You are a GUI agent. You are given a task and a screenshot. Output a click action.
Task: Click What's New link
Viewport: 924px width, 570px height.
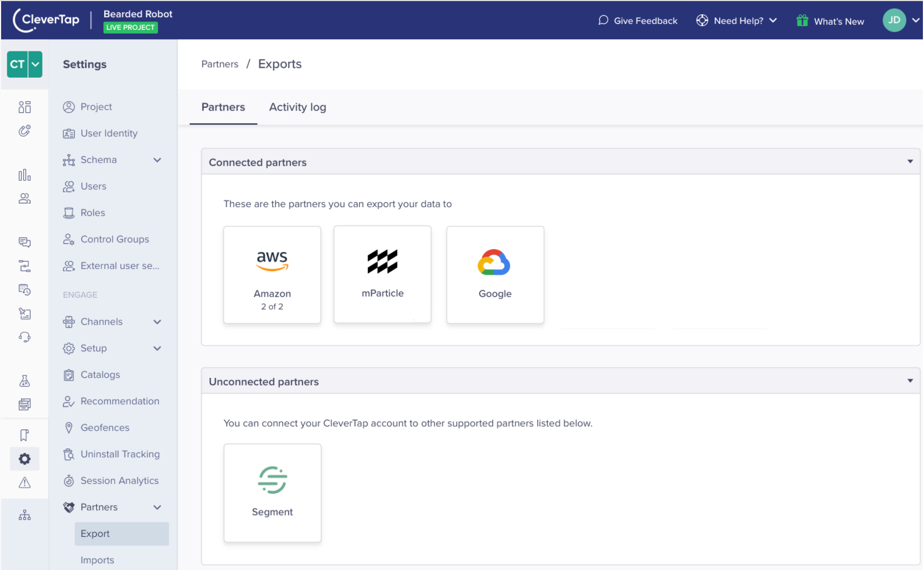[839, 22]
